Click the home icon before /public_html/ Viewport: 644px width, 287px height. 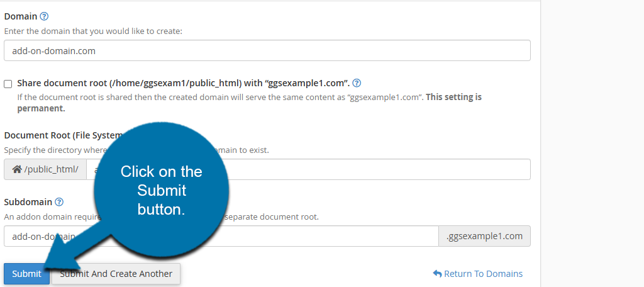tap(17, 169)
